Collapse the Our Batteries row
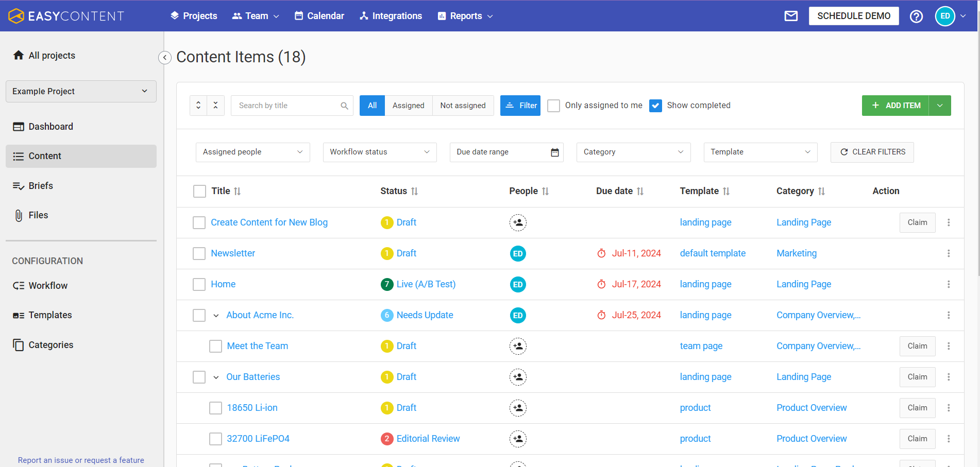980x467 pixels. (x=216, y=377)
